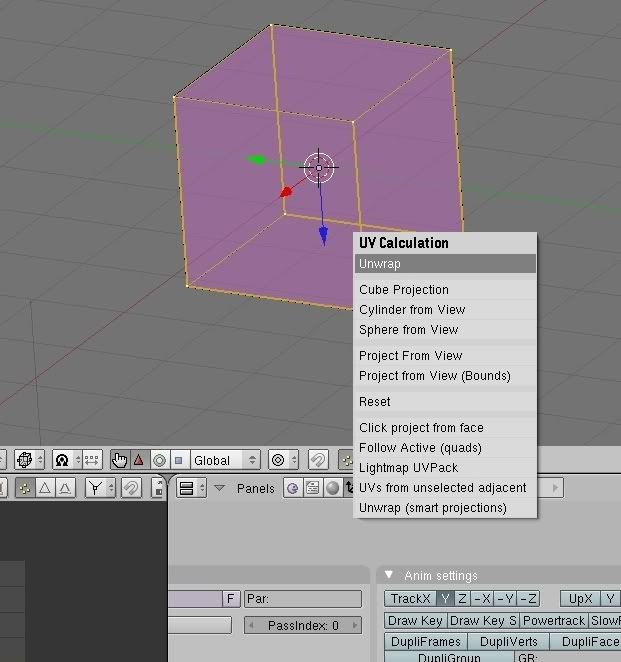621x662 pixels.
Task: Choose Project from View (Bounds)
Action: tap(445, 376)
